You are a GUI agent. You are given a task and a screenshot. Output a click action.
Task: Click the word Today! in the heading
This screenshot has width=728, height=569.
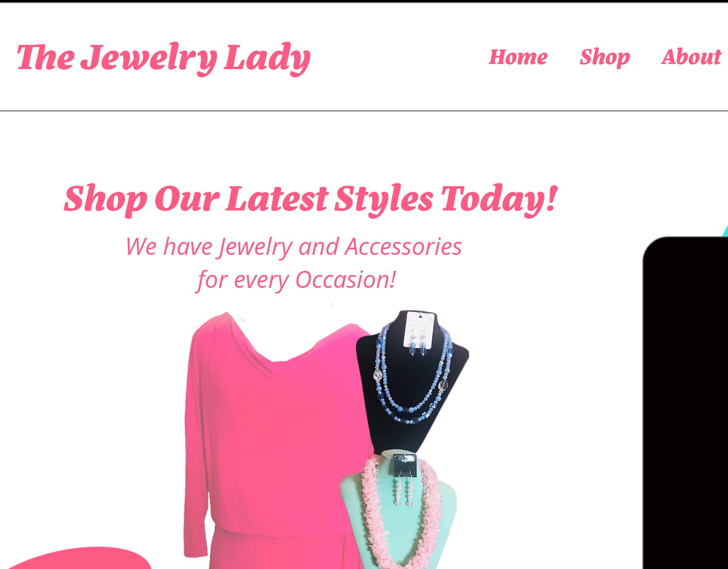(x=499, y=199)
